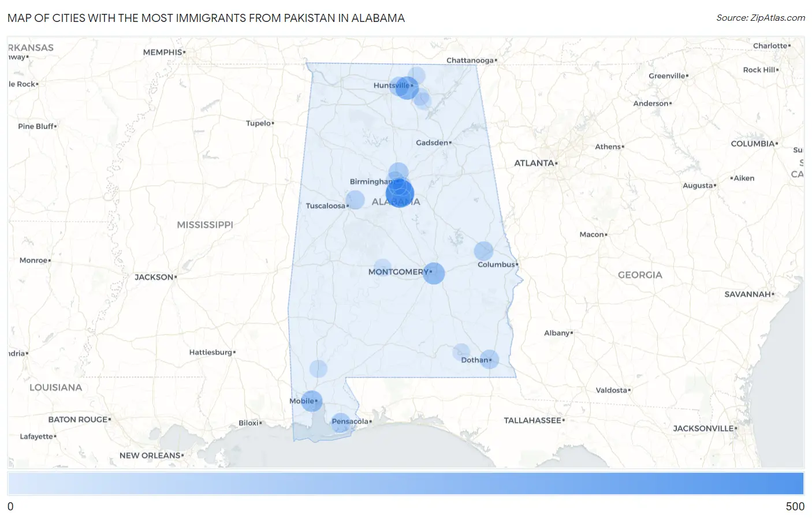This screenshot has height=519, width=812.
Task: Click the TALLAHASSEE city label
Action: [532, 420]
